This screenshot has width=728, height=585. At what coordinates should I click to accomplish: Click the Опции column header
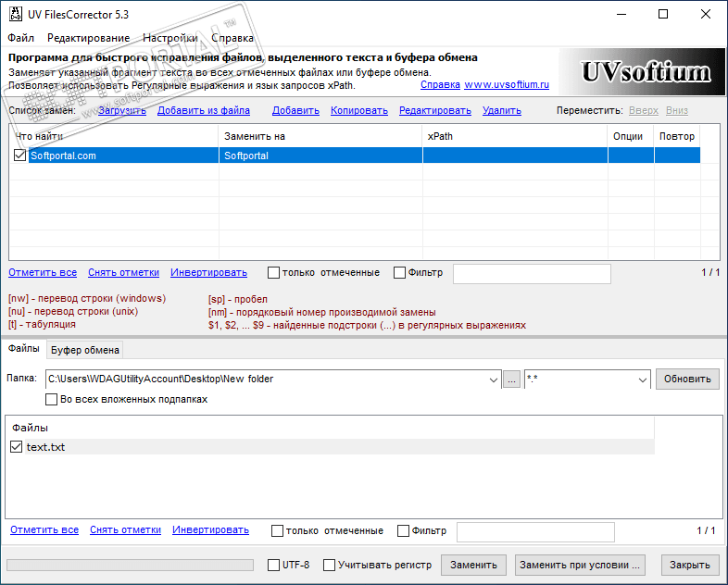click(631, 136)
